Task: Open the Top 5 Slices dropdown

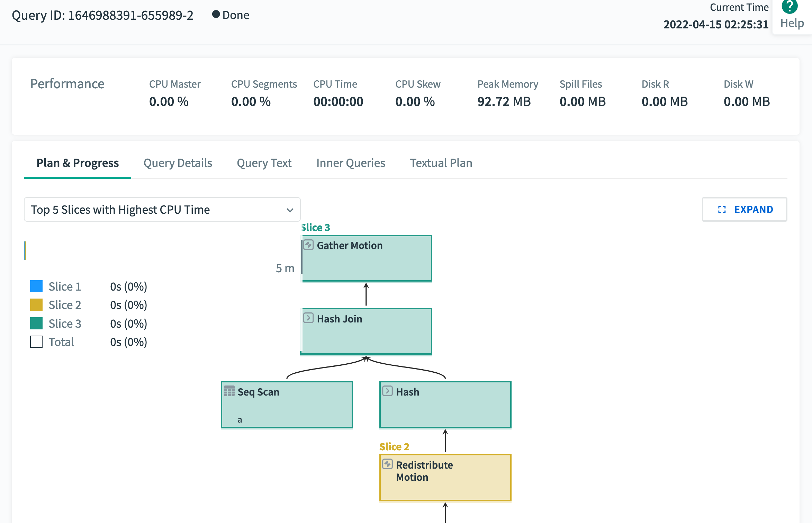Action: (x=162, y=210)
